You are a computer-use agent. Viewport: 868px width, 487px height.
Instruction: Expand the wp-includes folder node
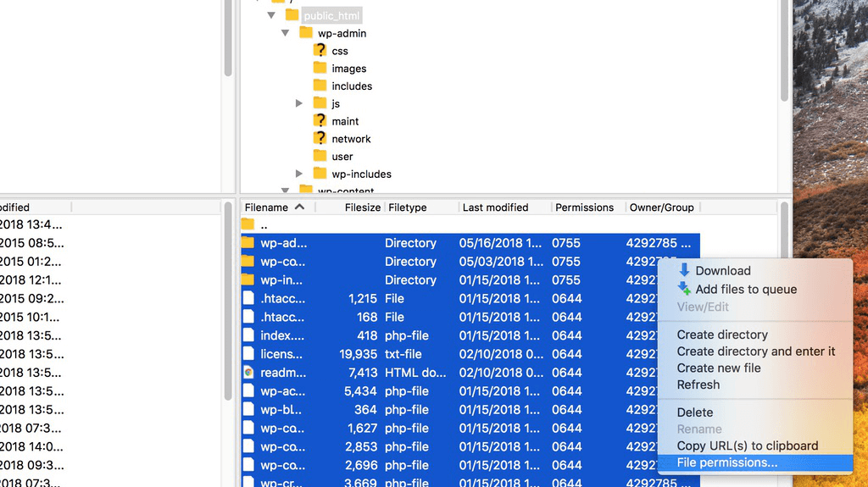point(299,174)
